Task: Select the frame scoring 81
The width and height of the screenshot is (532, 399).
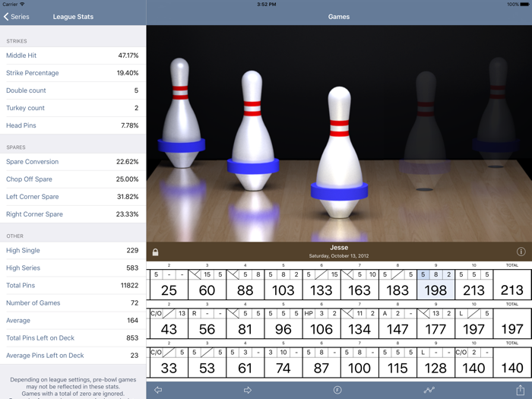Action: click(x=245, y=324)
